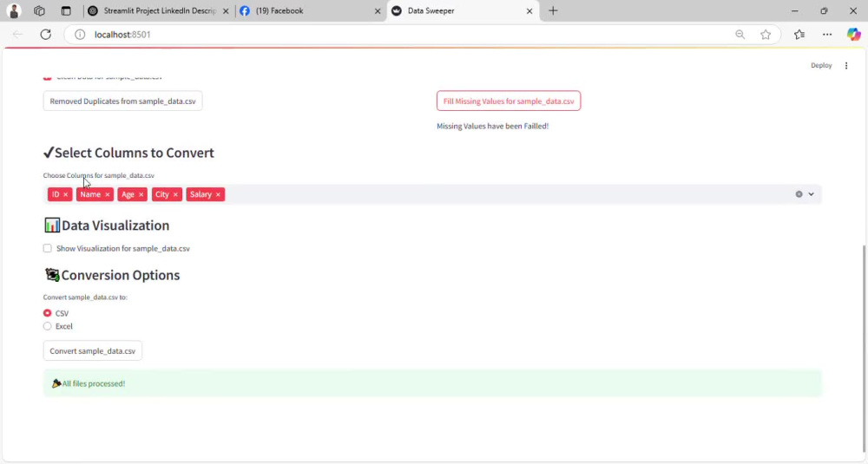Remove the ID column tag

65,194
